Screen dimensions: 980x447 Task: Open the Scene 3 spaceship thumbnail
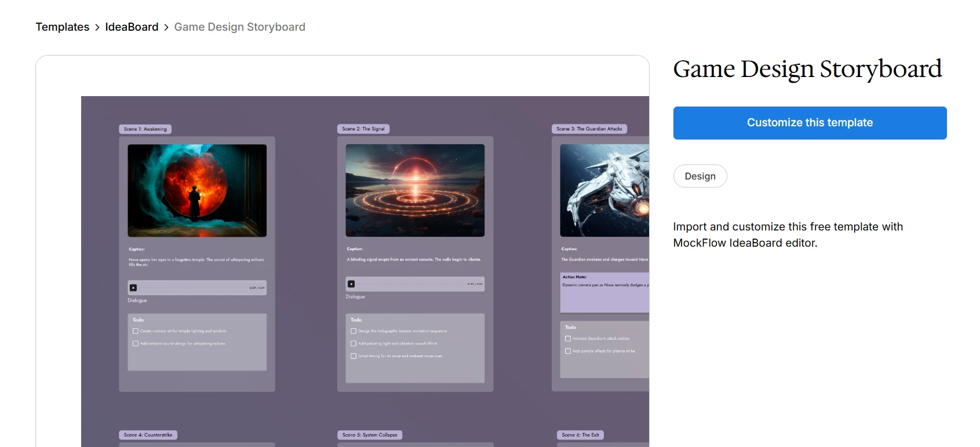click(604, 190)
